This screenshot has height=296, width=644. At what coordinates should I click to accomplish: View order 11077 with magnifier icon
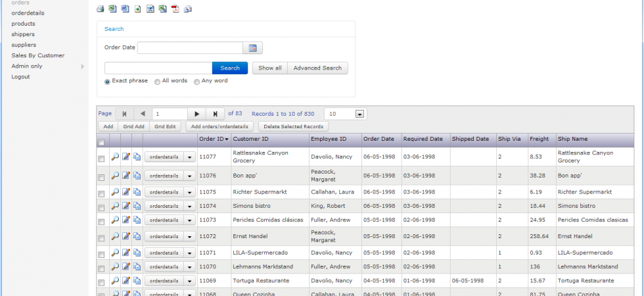(115, 157)
